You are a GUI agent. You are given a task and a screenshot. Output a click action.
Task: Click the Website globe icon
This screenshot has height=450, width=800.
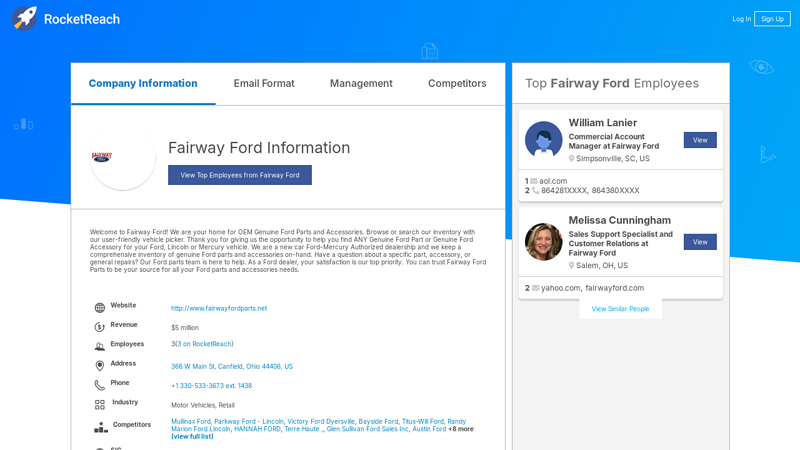click(x=99, y=308)
